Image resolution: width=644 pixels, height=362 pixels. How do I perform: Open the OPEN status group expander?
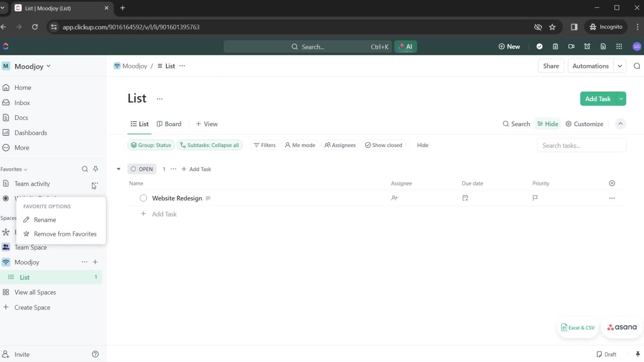[118, 168]
